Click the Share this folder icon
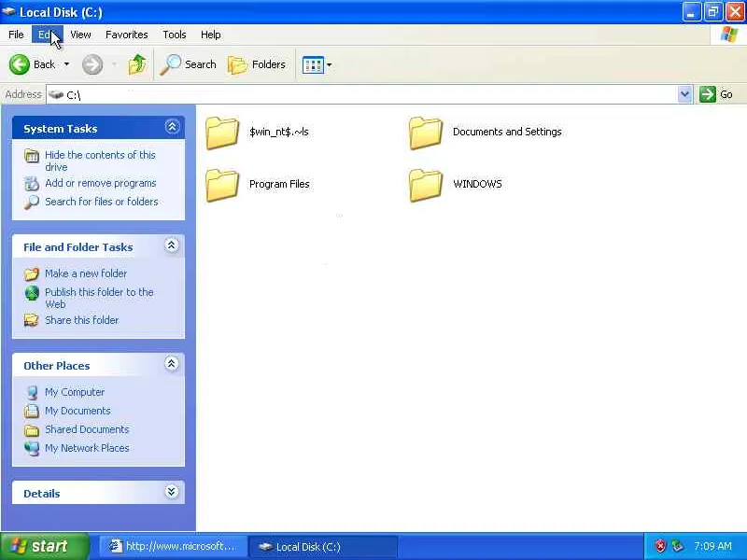 pos(32,320)
